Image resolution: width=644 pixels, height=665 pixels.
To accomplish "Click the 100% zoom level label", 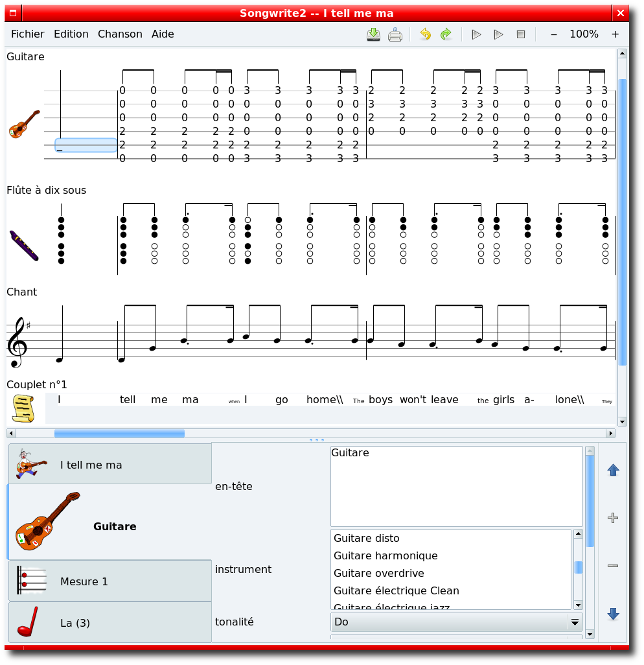I will [584, 34].
